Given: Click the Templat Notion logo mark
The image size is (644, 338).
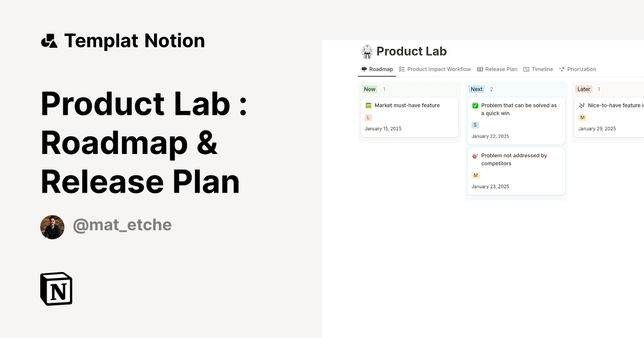Looking at the screenshot, I should point(49,40).
